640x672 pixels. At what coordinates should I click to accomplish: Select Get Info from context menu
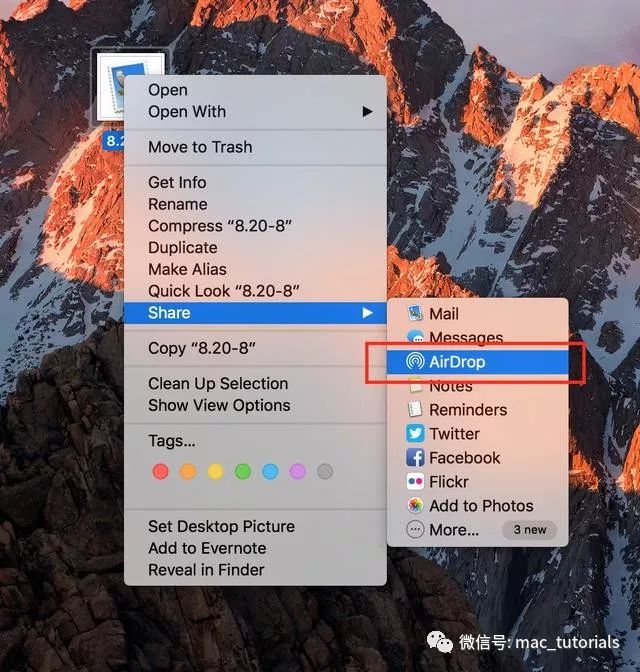[177, 182]
